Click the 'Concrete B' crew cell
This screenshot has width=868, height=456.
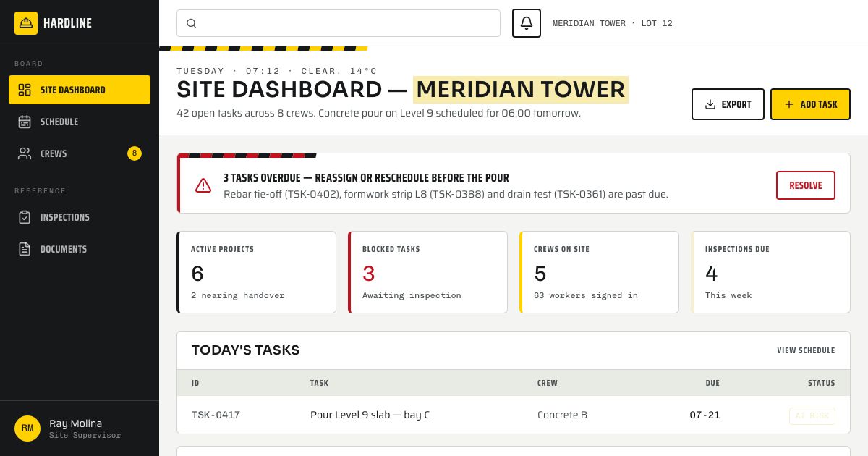point(562,415)
